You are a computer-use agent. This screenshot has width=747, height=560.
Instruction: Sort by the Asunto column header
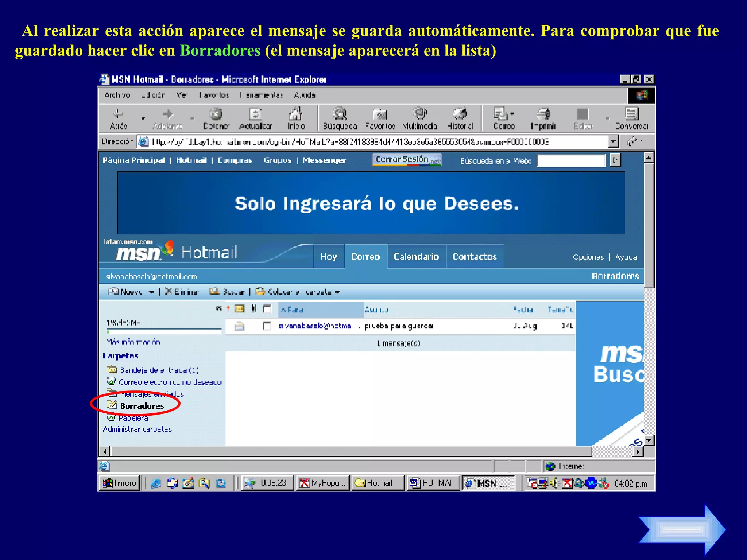pos(376,310)
